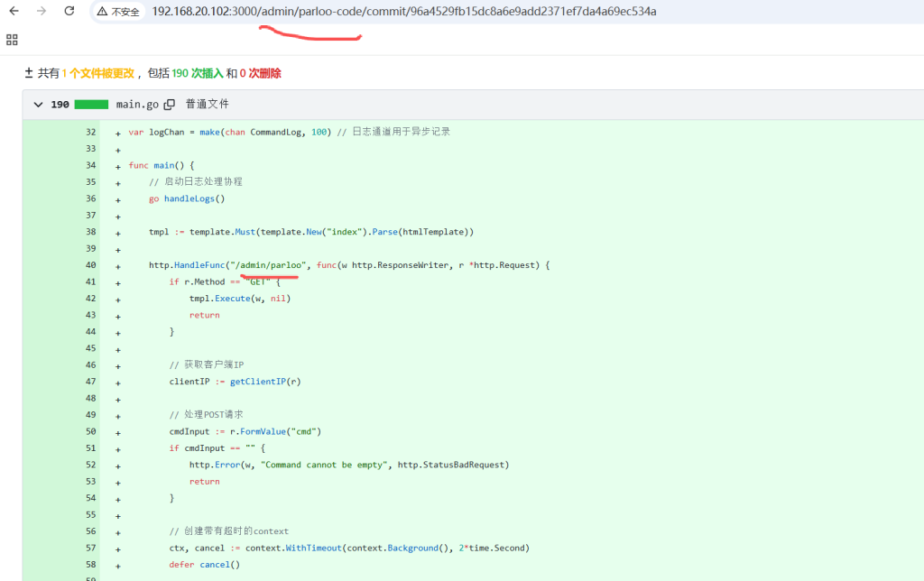Screen dimensions: 924x581
Task: Click the 190 changes count
Action: coord(60,105)
